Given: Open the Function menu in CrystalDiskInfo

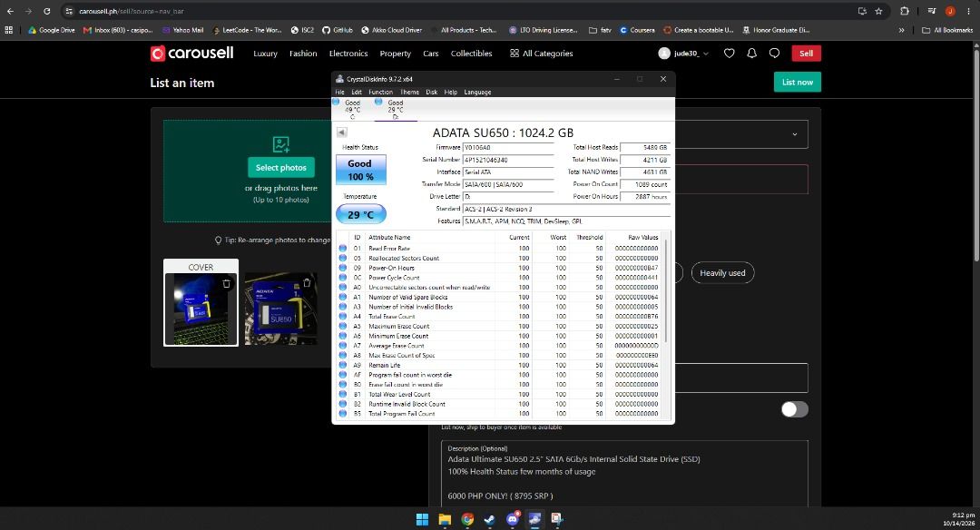Looking at the screenshot, I should point(380,92).
